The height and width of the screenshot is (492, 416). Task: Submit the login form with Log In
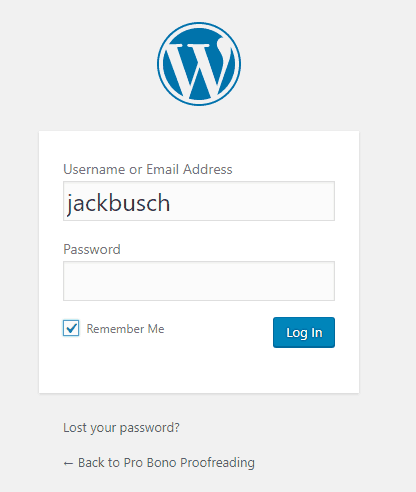pos(304,332)
